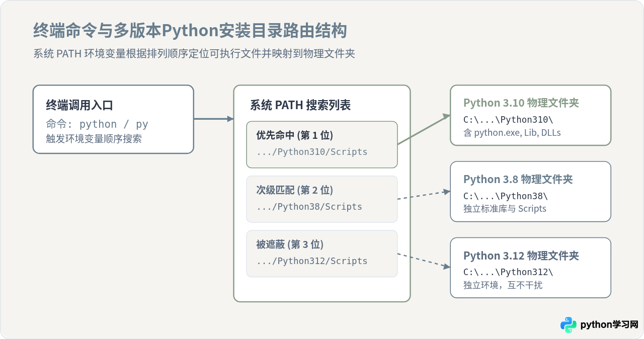Click the text 含 python.exe, Lib, DLLs
644x339 pixels.
click(x=512, y=133)
